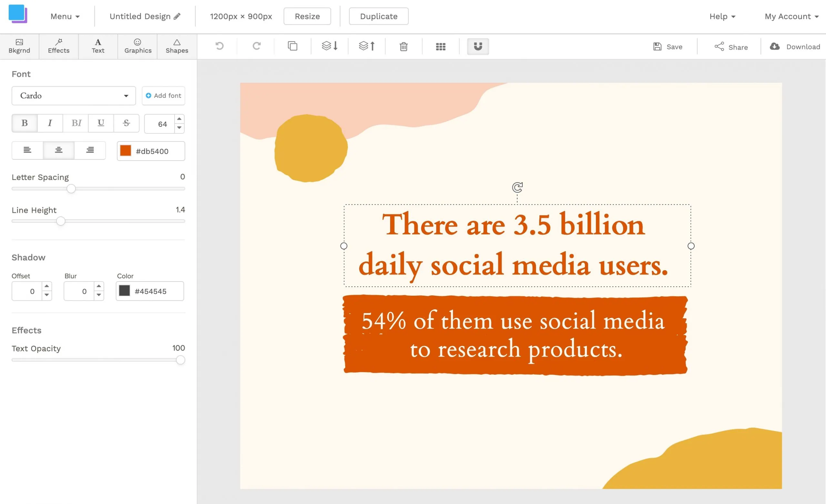Viewport: 826px width, 504px height.
Task: Select the Graphics tab in sidebar
Action: [137, 46]
